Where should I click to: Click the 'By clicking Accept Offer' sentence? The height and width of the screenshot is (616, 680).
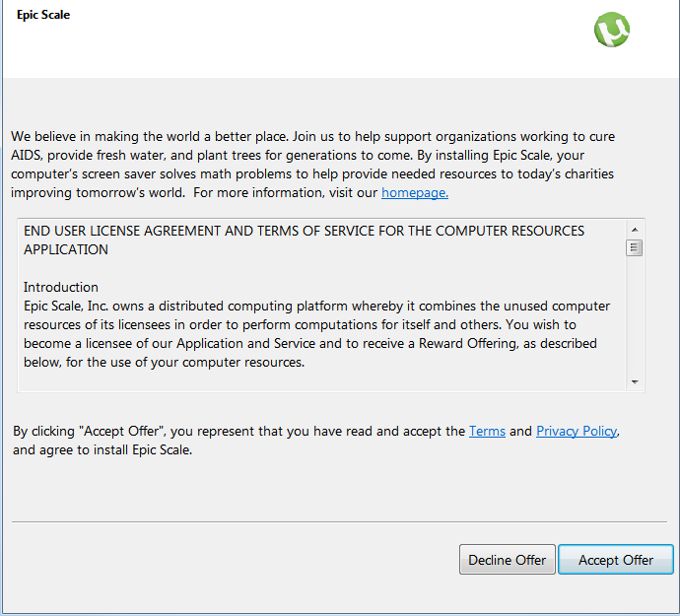pos(237,431)
